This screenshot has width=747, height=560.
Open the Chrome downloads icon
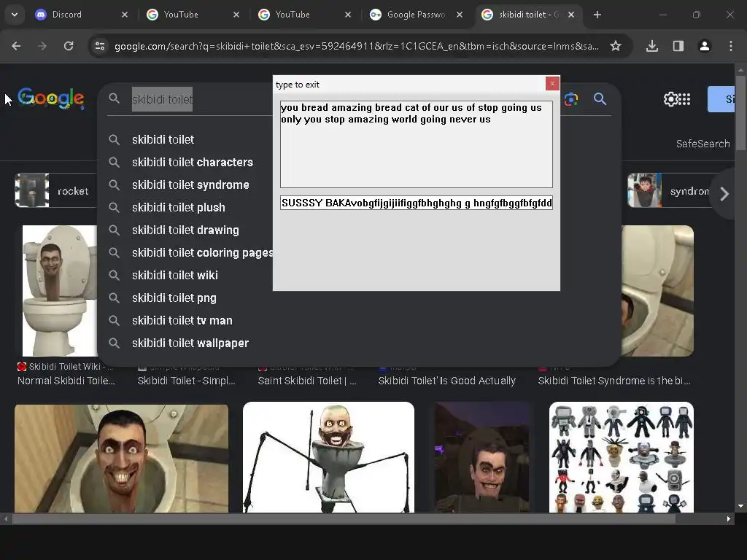coord(652,46)
